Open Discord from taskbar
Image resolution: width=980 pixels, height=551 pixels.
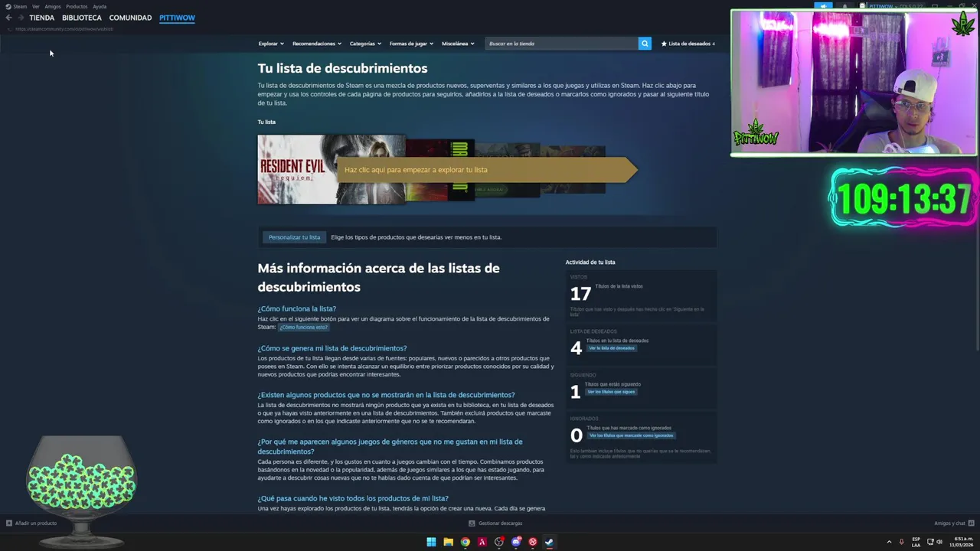(516, 542)
